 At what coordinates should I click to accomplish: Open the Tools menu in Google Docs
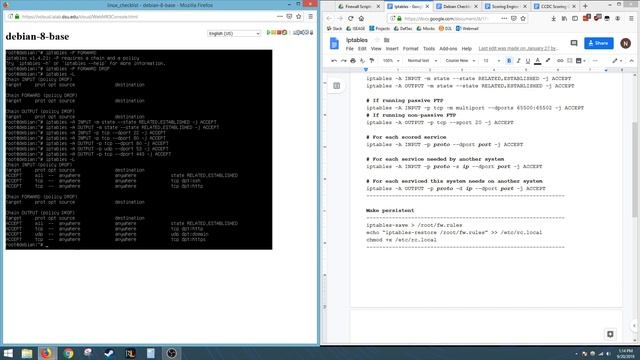429,49
